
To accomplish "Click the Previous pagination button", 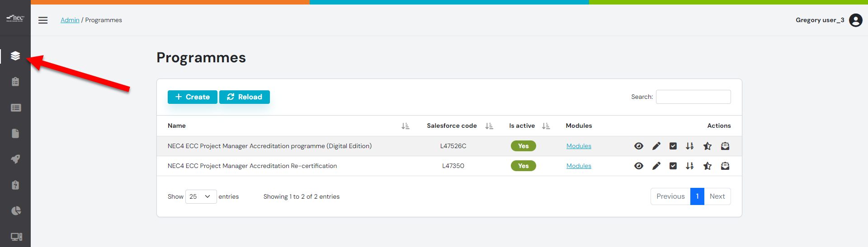I will (x=670, y=196).
